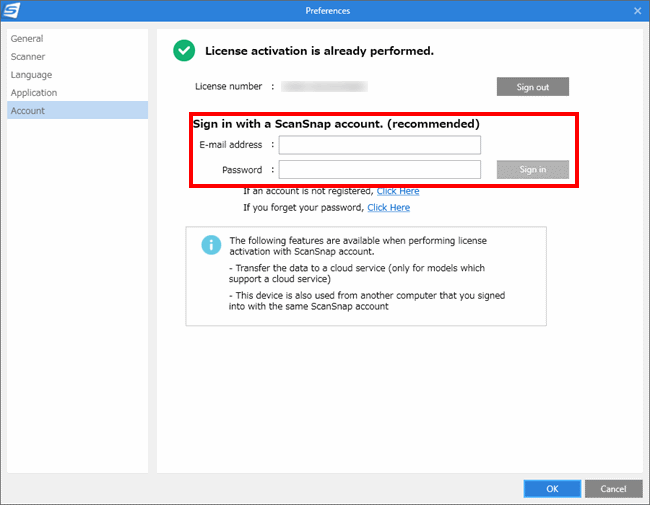650x505 pixels.
Task: Focus the Password field
Action: (379, 170)
